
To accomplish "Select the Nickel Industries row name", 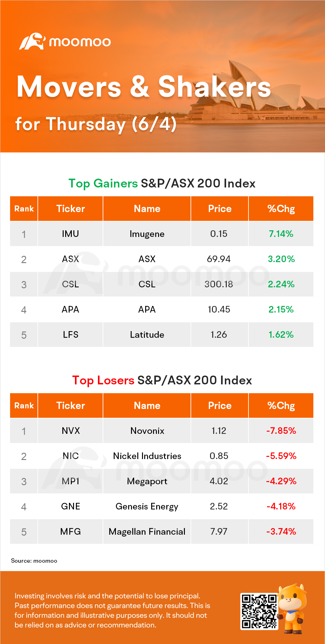I will click(x=147, y=456).
